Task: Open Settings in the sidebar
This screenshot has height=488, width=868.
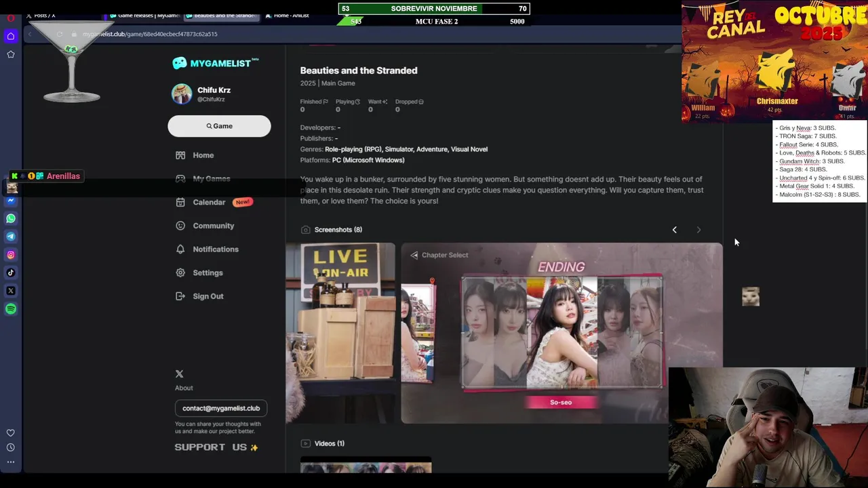Action: pos(208,272)
